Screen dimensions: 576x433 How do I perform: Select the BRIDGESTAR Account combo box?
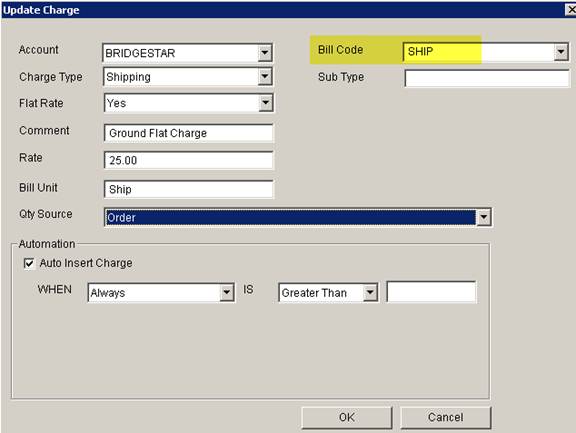coord(187,53)
